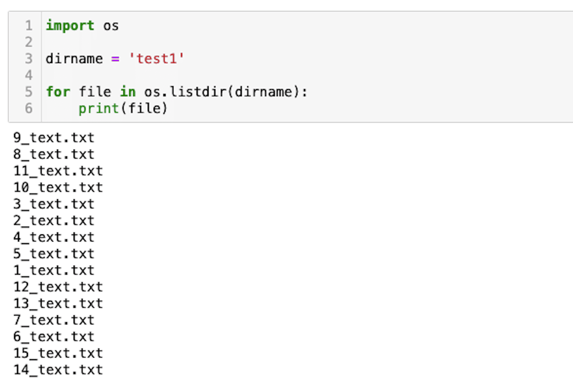This screenshot has width=573, height=392.
Task: Click output line 10_text.txt
Action: coord(58,187)
